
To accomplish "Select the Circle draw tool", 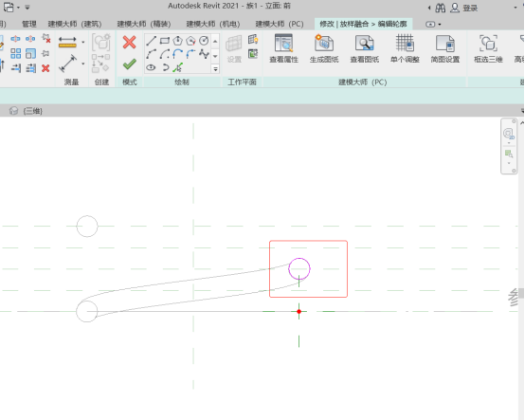I will (x=204, y=41).
